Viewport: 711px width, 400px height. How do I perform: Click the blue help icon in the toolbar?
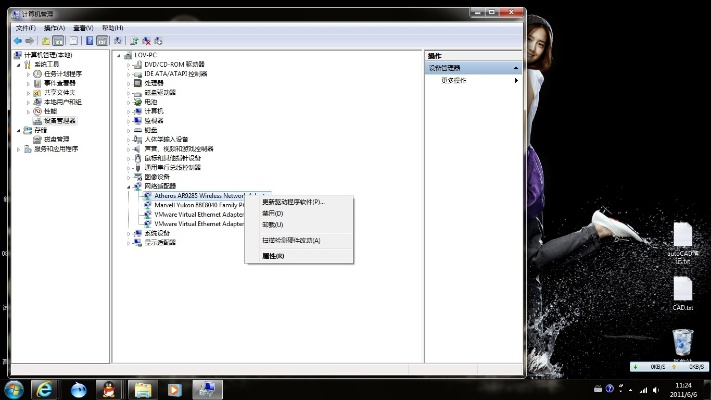(89, 40)
